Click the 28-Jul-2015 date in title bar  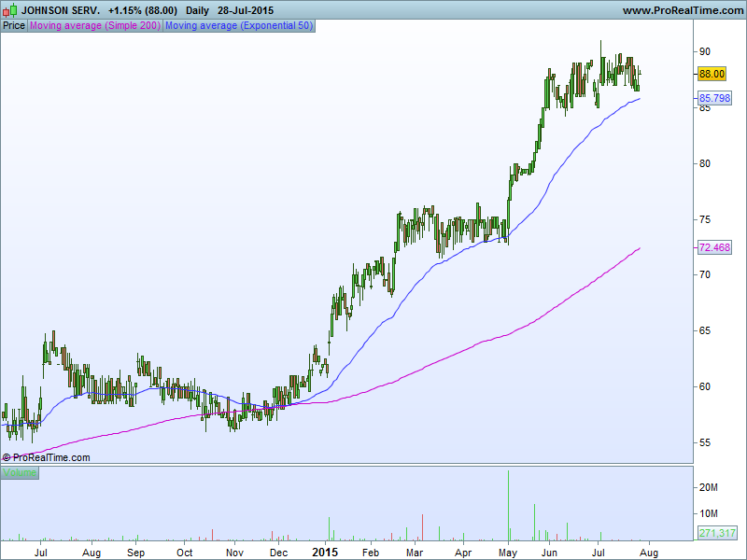pos(246,10)
